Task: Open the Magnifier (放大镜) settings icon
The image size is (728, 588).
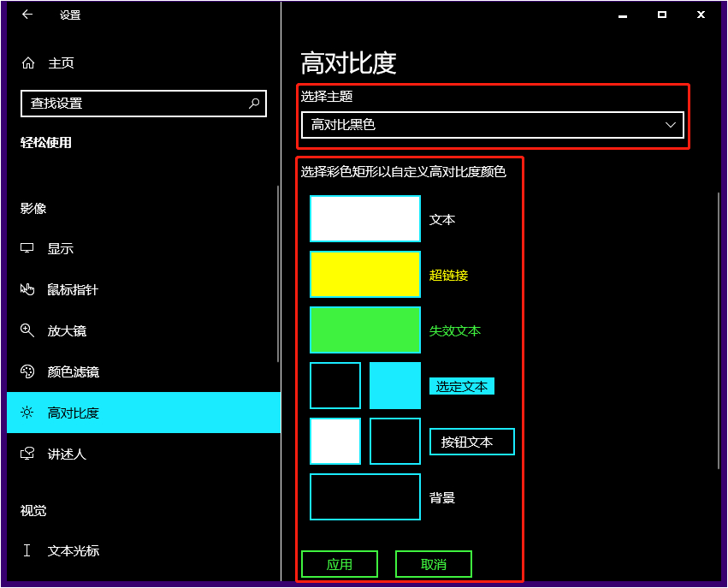Action: pyautogui.click(x=26, y=330)
